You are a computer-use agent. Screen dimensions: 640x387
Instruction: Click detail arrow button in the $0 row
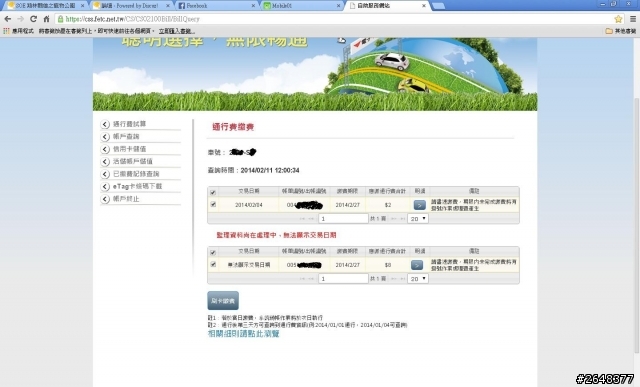tap(417, 265)
